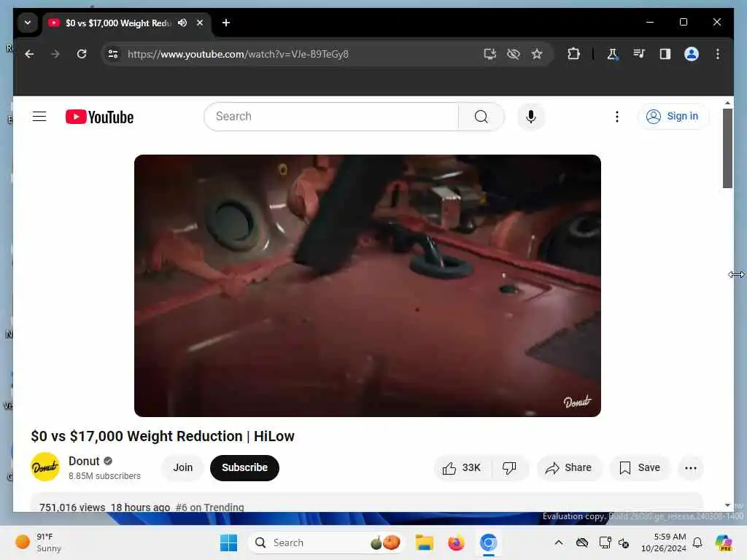Close the YouTube tab

click(200, 23)
